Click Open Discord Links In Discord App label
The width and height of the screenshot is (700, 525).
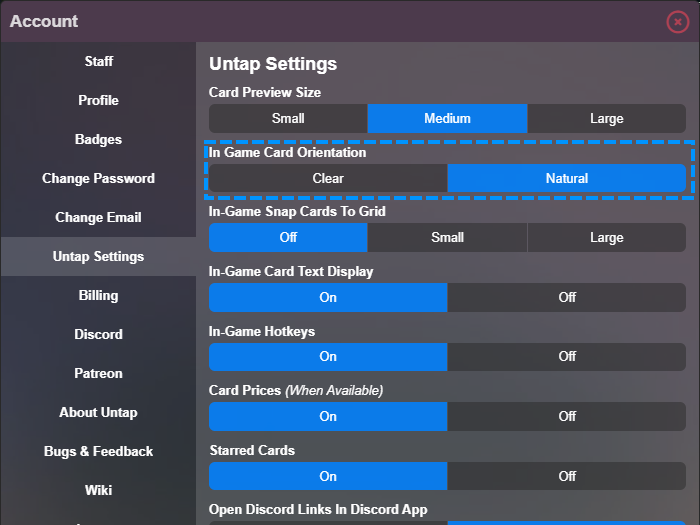pos(318,510)
